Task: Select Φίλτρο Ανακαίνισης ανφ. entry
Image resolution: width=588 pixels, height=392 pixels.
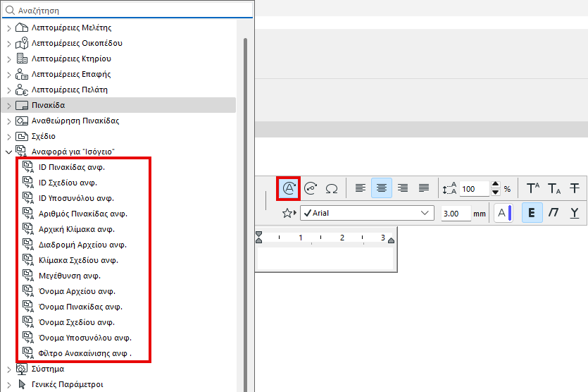Action: click(85, 353)
